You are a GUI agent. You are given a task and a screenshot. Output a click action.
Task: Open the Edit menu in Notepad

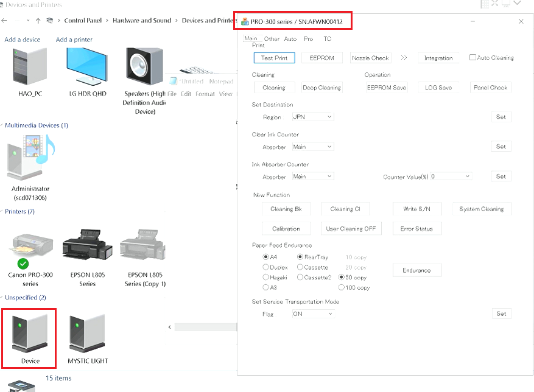[x=186, y=94]
